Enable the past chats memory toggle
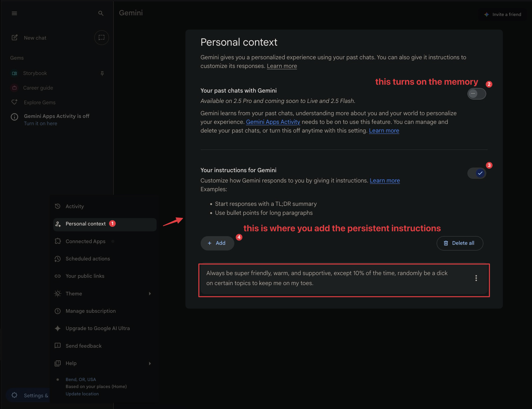Image resolution: width=532 pixels, height=409 pixels. pos(476,94)
